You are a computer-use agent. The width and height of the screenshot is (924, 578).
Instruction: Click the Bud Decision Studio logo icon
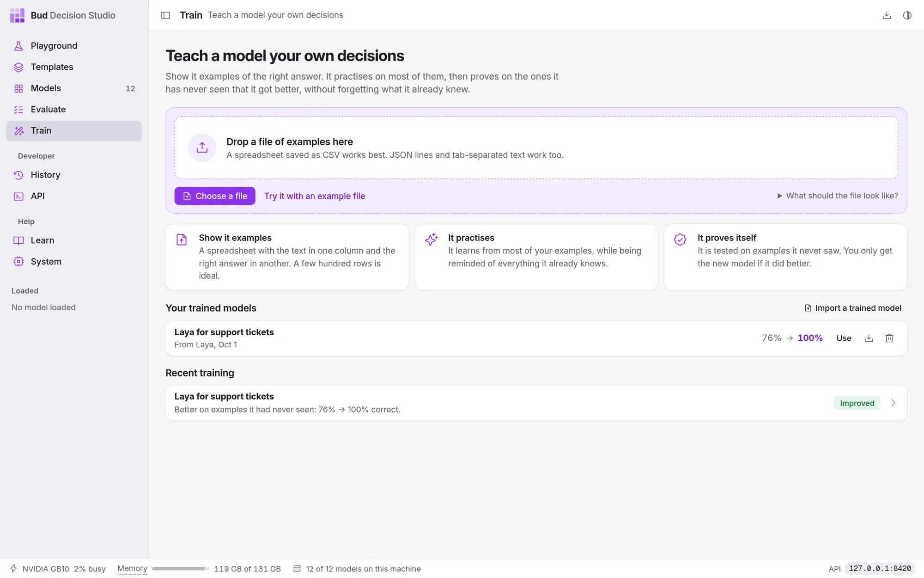tap(18, 15)
